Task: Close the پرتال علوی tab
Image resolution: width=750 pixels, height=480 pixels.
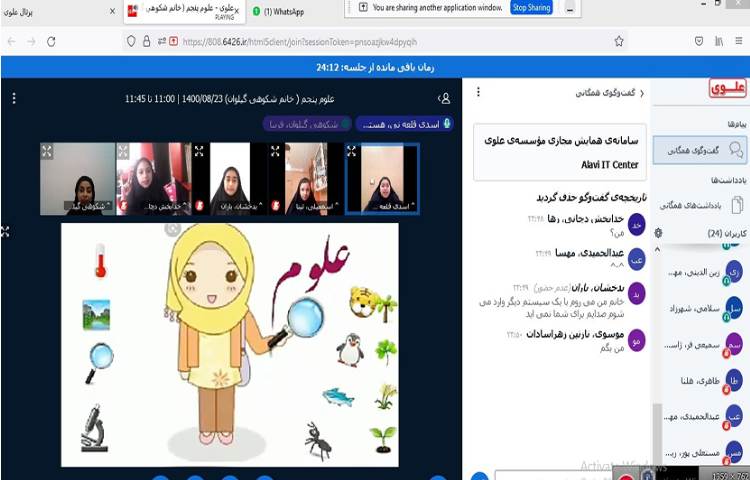Action: [112, 11]
